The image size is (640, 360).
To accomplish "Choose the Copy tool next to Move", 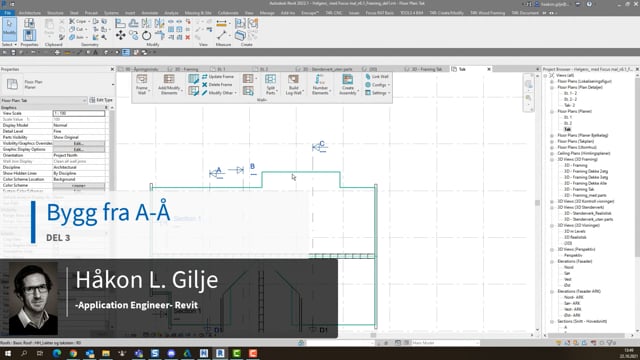I will point(133,36).
